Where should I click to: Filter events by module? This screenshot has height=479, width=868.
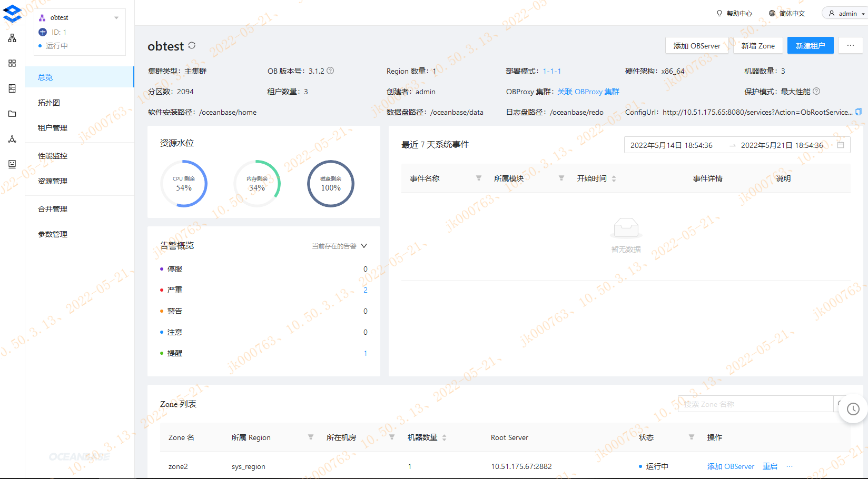561,178
